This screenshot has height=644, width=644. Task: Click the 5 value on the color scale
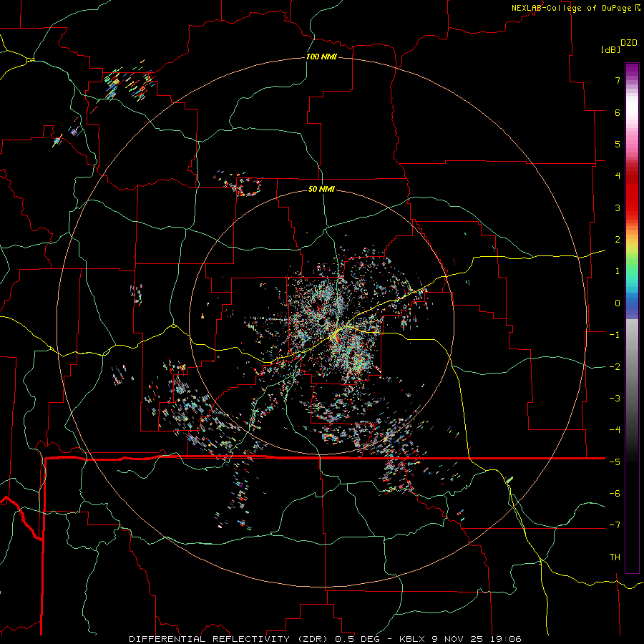pos(618,144)
